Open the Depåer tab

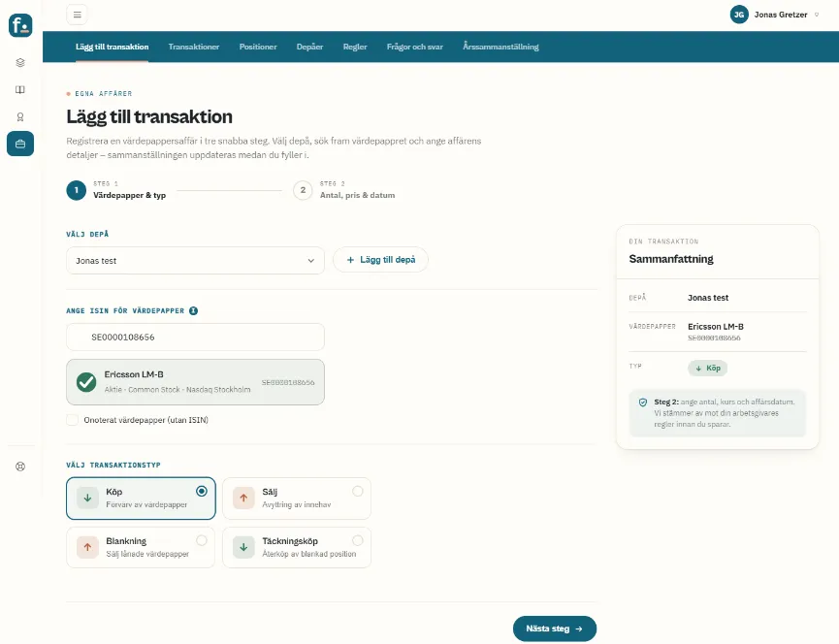pyautogui.click(x=309, y=47)
